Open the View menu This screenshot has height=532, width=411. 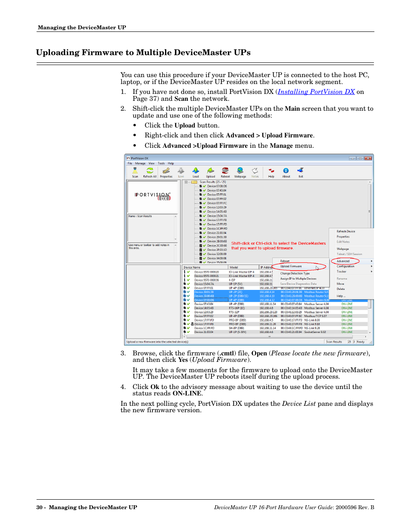tap(152, 163)
